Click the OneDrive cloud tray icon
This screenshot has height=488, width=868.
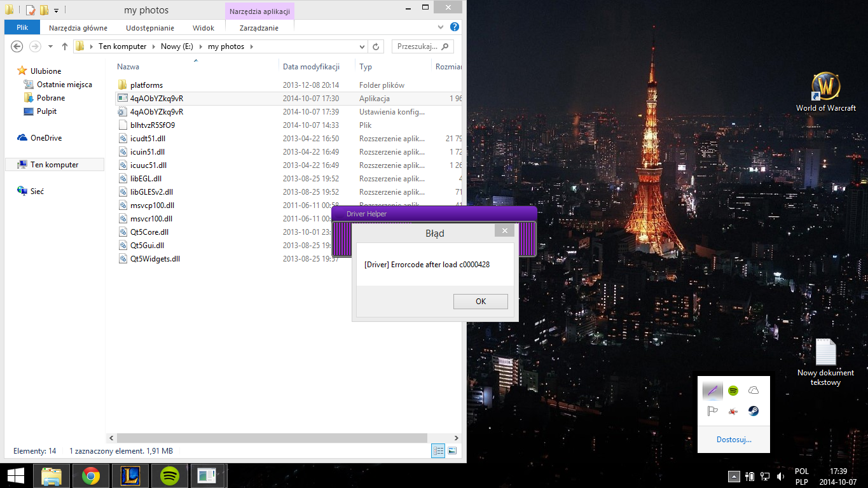tap(754, 391)
